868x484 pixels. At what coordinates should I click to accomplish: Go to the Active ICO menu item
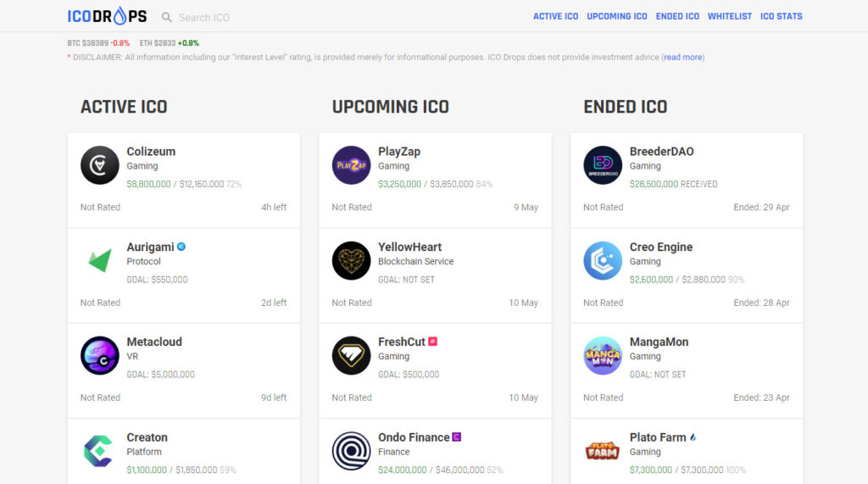click(x=555, y=17)
